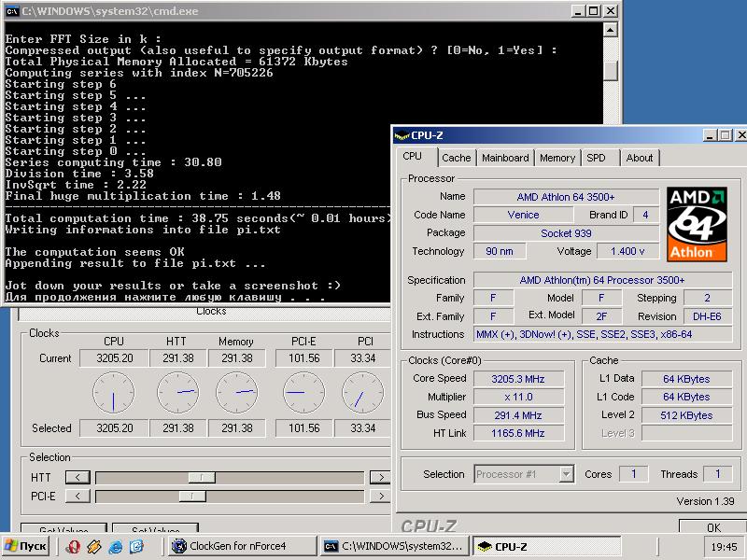
Task: Click the CPU clock dial gauge
Action: 113,393
